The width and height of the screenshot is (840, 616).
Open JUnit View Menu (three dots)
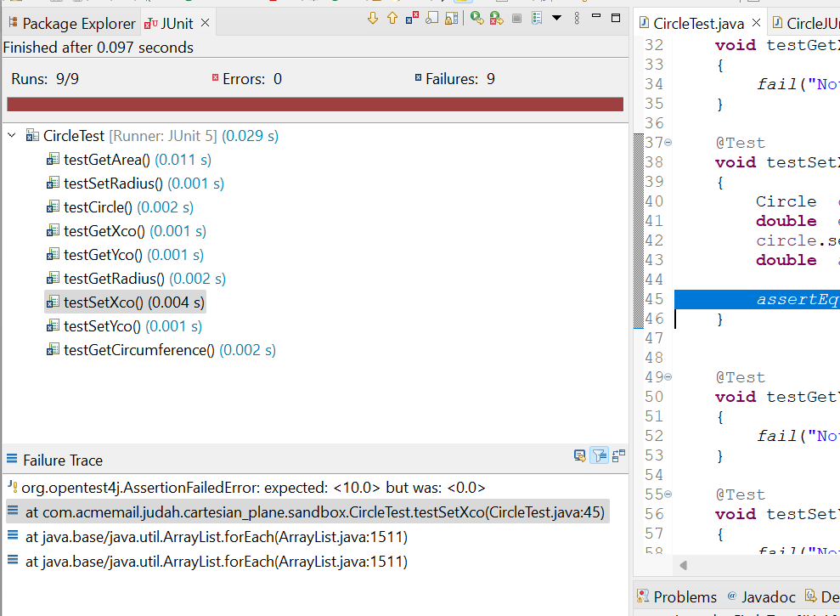click(578, 18)
